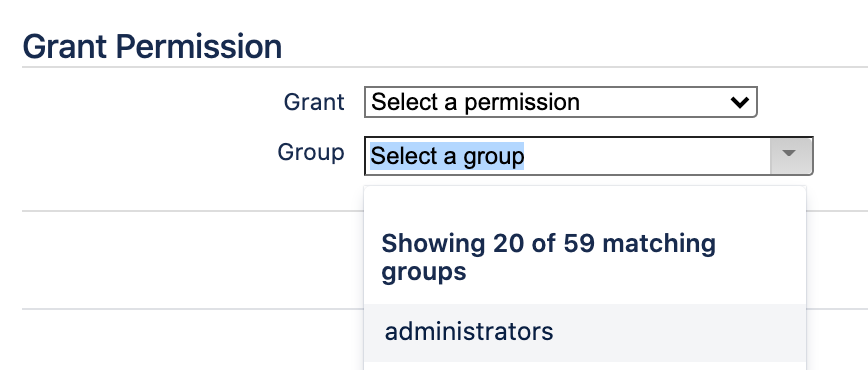
Task: Click "Showing 20 of 59 matching groups" header
Action: [548, 258]
